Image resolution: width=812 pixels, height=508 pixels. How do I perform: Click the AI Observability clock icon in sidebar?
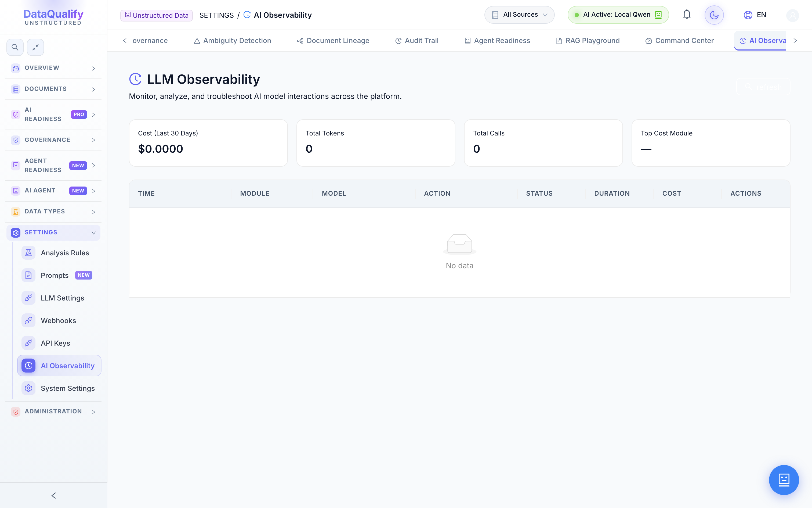pyautogui.click(x=28, y=366)
